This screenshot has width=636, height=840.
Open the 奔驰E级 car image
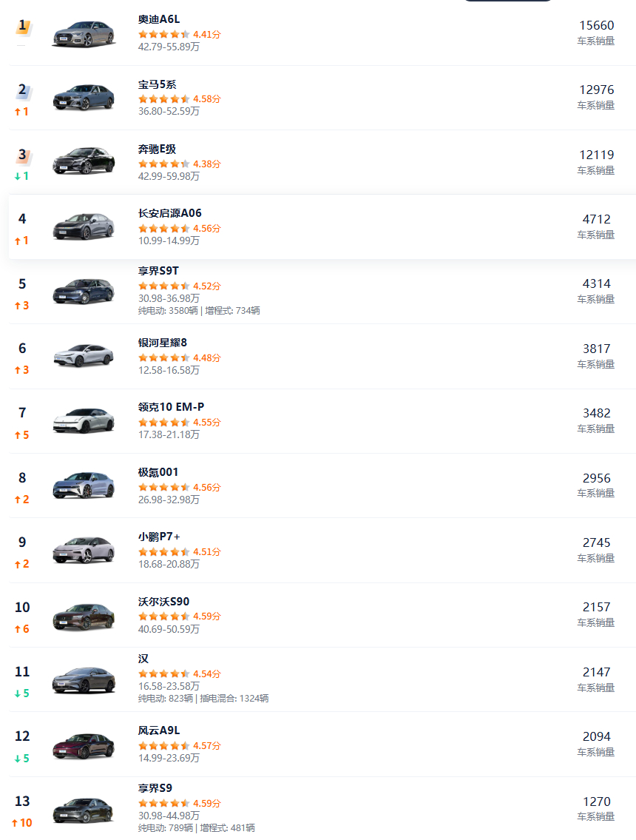point(84,161)
